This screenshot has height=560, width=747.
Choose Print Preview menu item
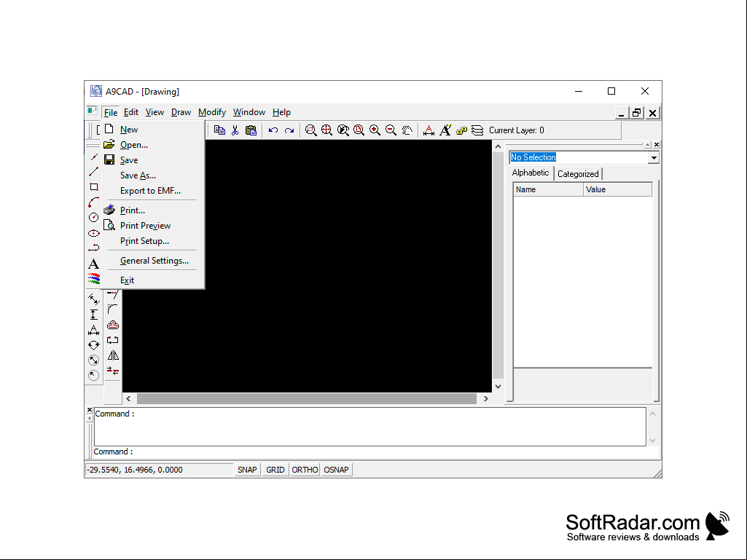[152, 225]
